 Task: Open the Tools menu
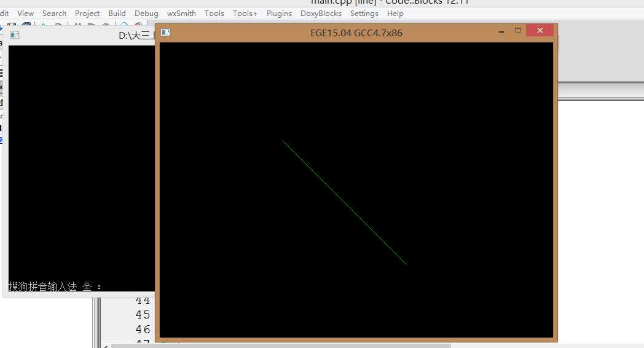pyautogui.click(x=214, y=14)
